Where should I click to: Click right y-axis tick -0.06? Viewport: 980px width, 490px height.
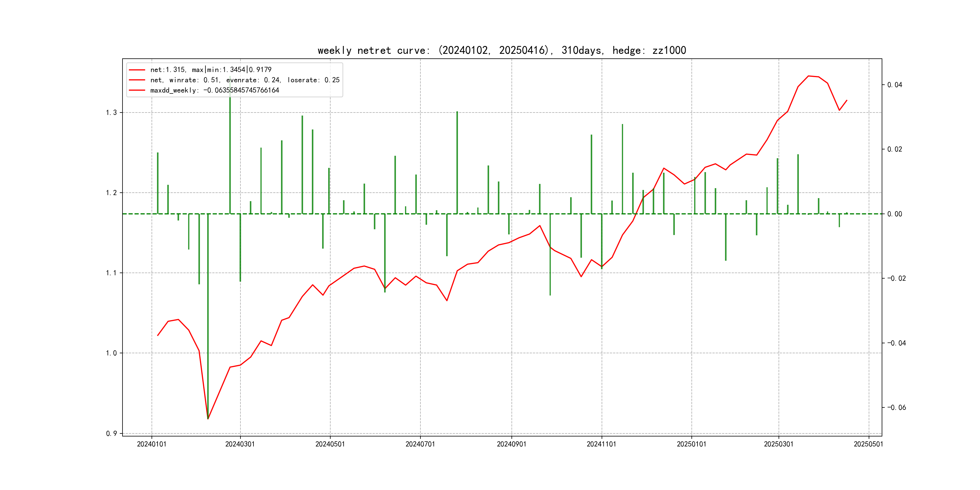(896, 407)
